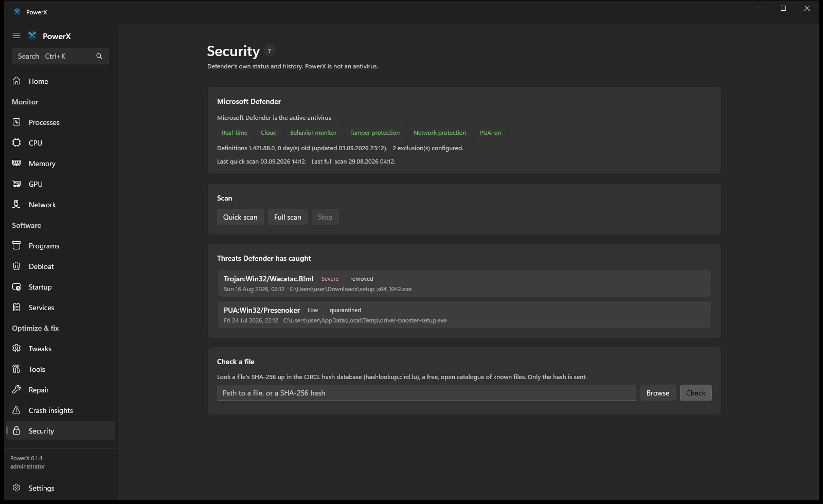
Task: Click the quarantined status label
Action: click(x=345, y=310)
